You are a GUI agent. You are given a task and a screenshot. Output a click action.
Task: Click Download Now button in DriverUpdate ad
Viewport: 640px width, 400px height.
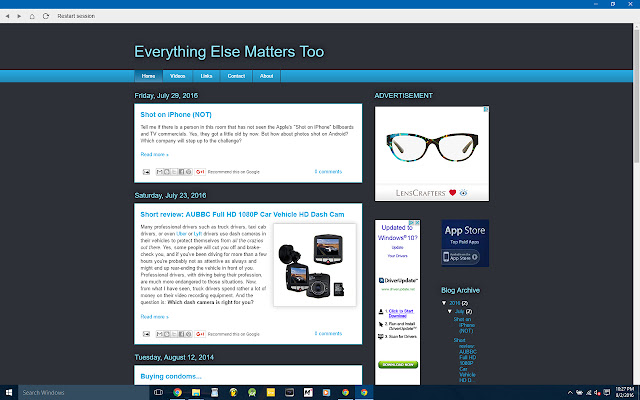[x=398, y=364]
